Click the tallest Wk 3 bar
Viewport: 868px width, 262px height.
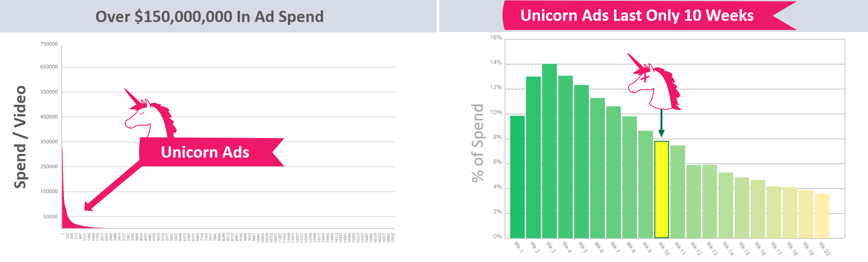[549, 151]
